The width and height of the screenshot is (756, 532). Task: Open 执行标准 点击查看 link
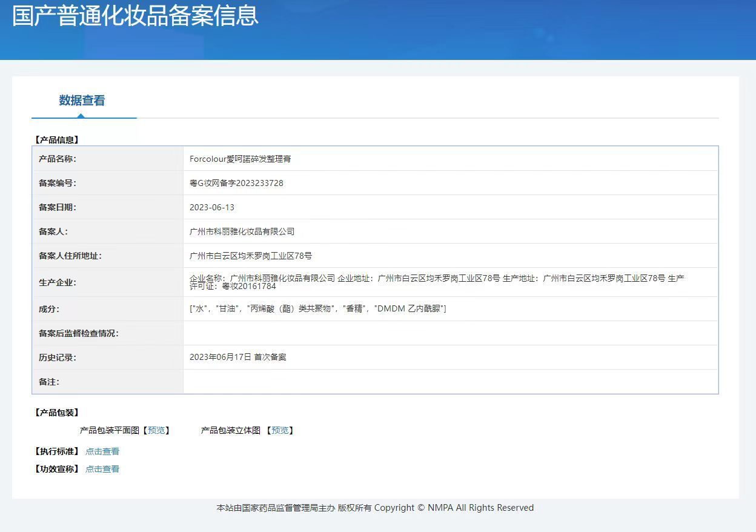[102, 451]
